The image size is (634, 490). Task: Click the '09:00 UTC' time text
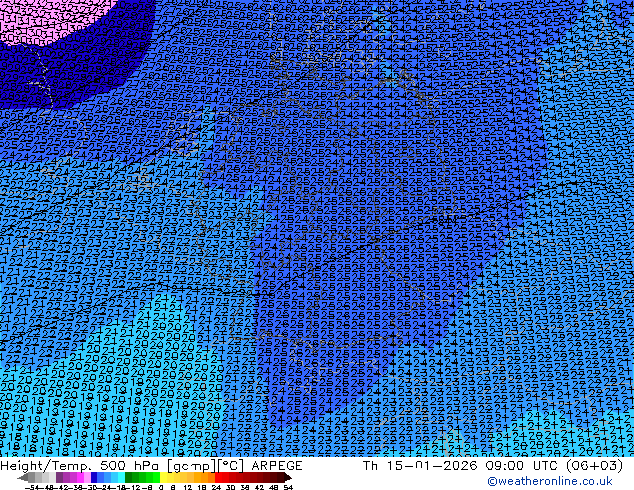pyautogui.click(x=522, y=466)
